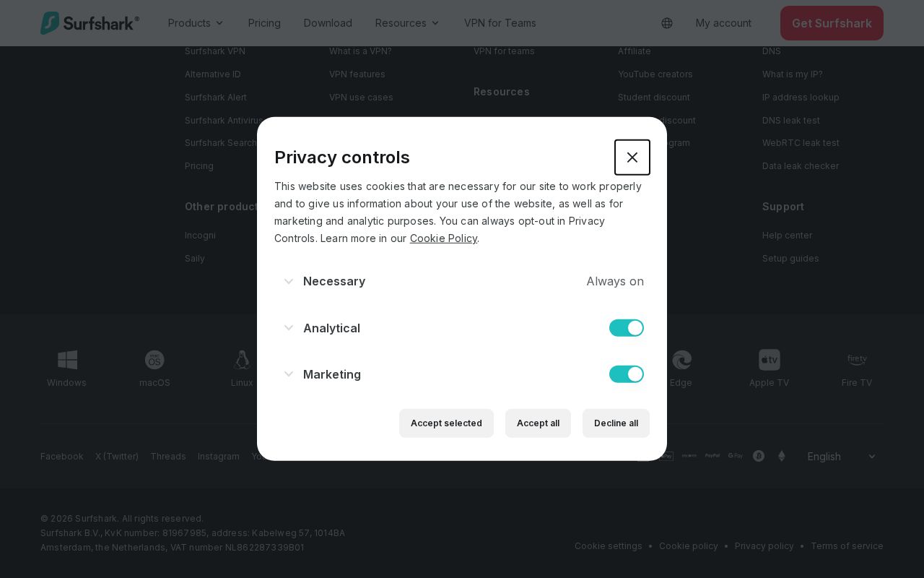The height and width of the screenshot is (578, 924).
Task: Toggle the Analytical cookies switch
Action: [626, 328]
